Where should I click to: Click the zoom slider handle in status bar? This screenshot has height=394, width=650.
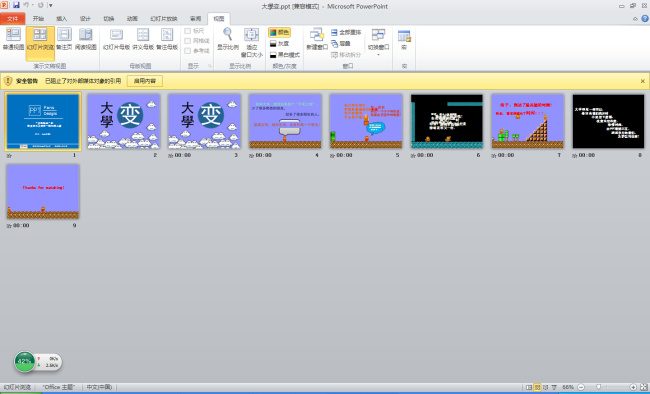[598, 387]
